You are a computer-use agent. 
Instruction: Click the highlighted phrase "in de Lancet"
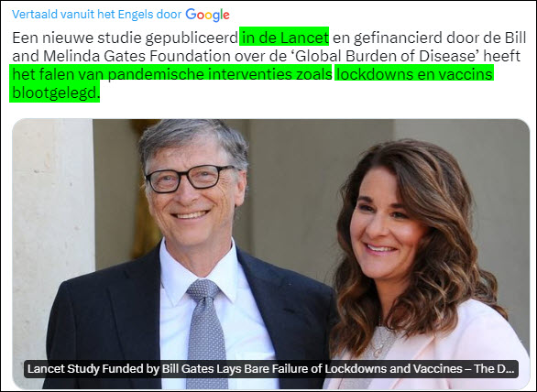284,38
